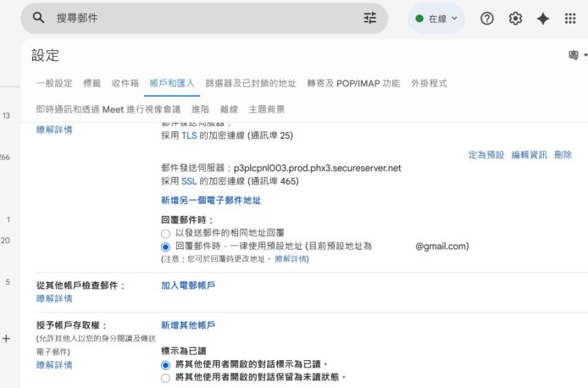This screenshot has width=588, height=388.
Task: Expand the 在線 status dropdown
Action: pos(436,18)
